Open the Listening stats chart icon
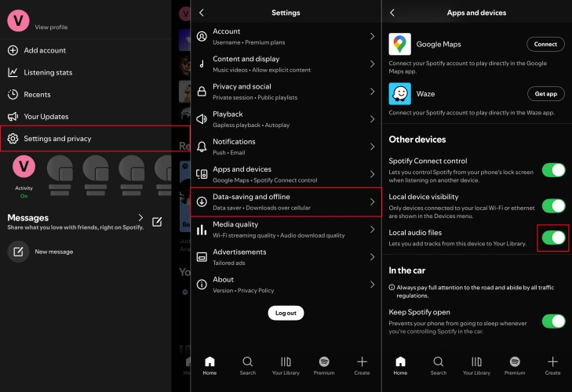 click(13, 72)
